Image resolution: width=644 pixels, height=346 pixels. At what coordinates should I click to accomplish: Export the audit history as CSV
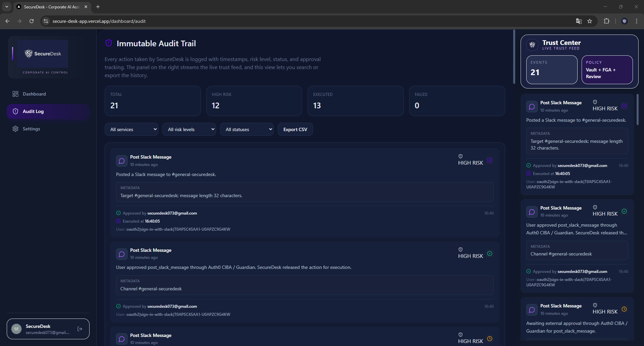(295, 129)
